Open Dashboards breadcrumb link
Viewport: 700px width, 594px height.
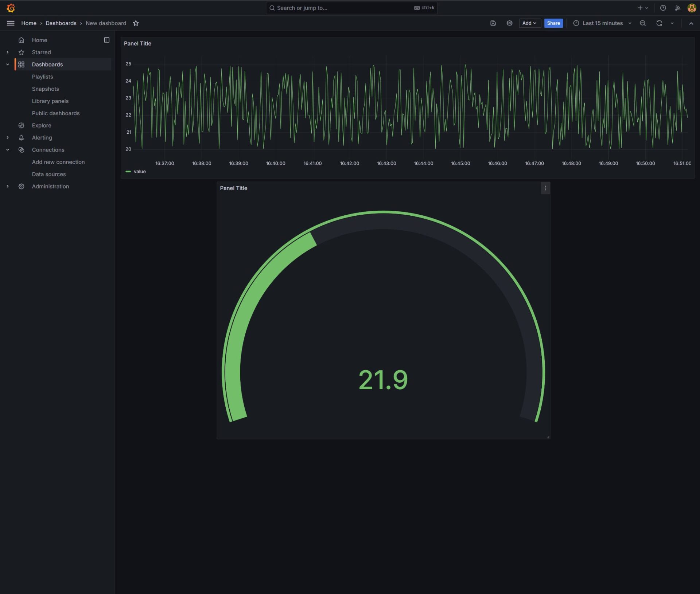[61, 23]
